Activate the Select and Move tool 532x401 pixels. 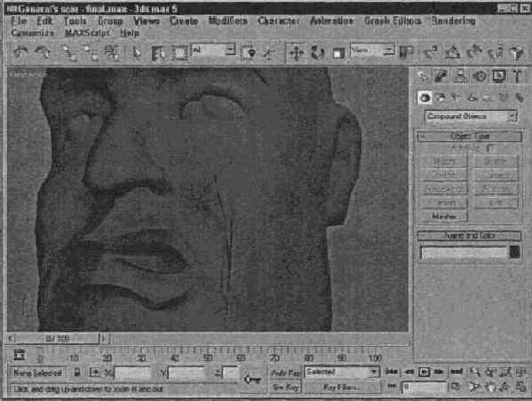coord(297,53)
